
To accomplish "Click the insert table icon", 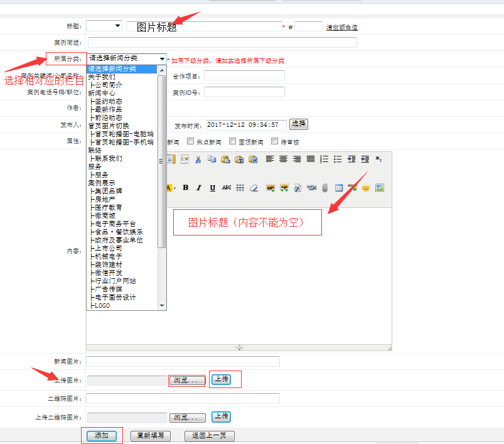I will tap(339, 187).
